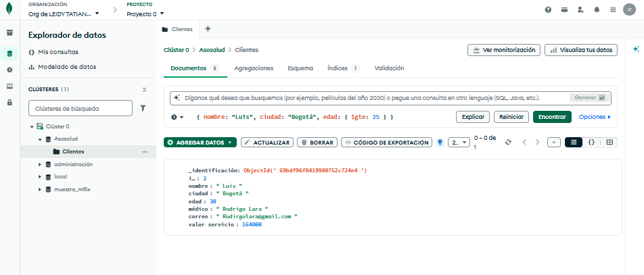
Task: Switch to the Agregaciones tab
Action: (x=254, y=68)
